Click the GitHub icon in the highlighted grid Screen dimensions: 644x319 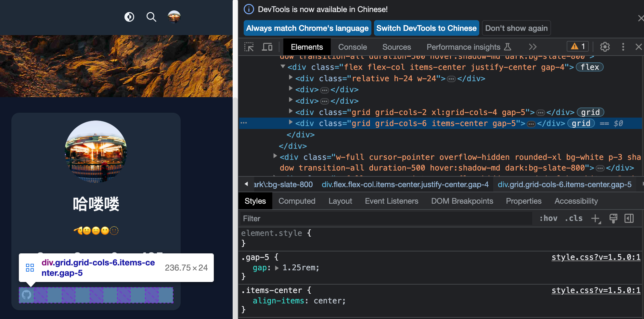[x=26, y=295]
